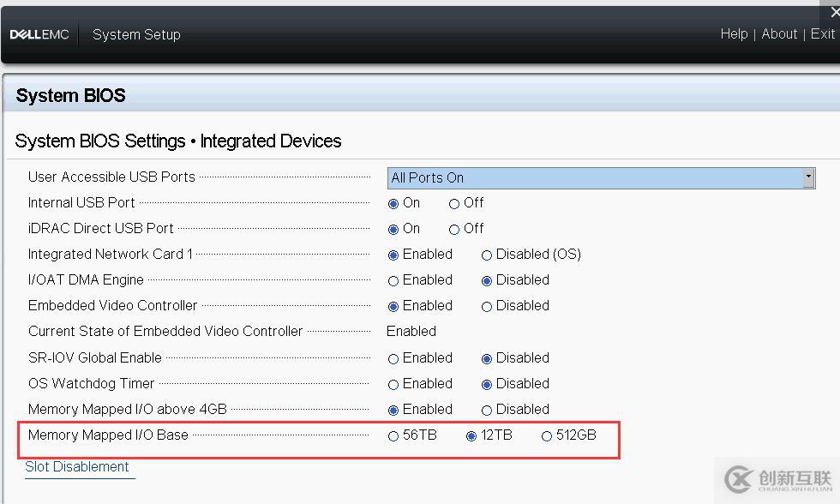The width and height of the screenshot is (840, 504).
Task: Enable I/OAT DMA Engine
Action: pyautogui.click(x=393, y=281)
